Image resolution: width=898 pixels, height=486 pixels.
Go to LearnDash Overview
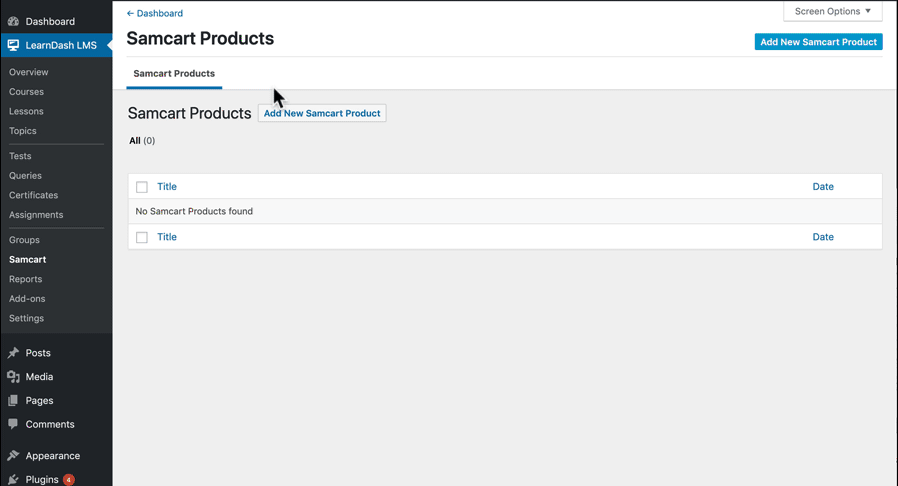pyautogui.click(x=29, y=72)
